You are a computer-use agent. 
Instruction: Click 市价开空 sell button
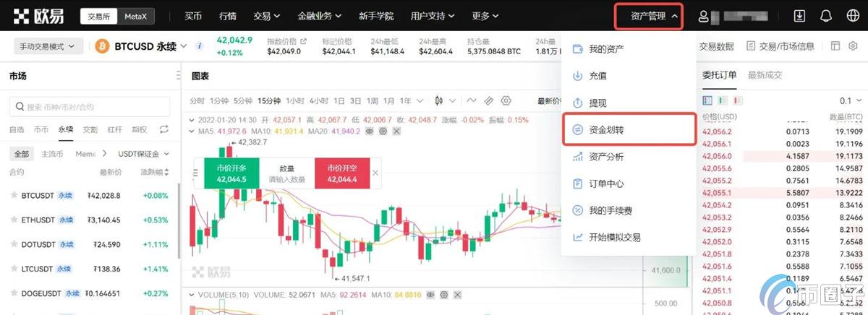coord(341,173)
